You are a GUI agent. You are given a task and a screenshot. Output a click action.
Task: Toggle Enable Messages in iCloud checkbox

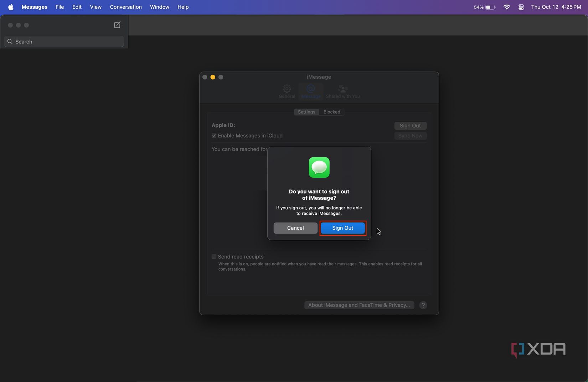click(214, 136)
